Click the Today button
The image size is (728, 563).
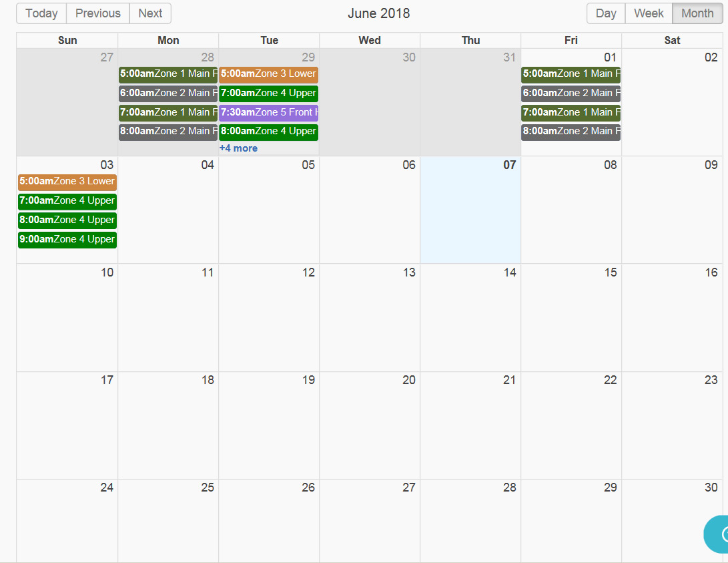coord(41,13)
